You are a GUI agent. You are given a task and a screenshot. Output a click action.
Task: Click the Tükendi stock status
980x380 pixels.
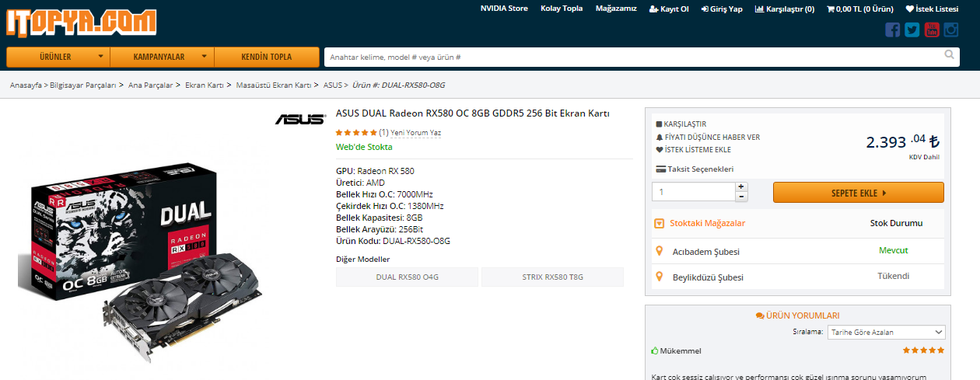click(894, 276)
